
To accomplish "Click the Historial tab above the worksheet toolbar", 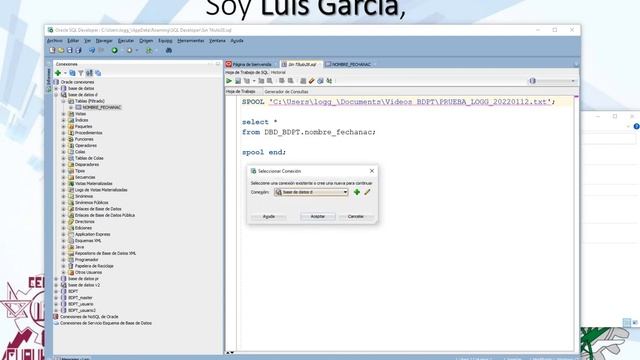I will [278, 72].
